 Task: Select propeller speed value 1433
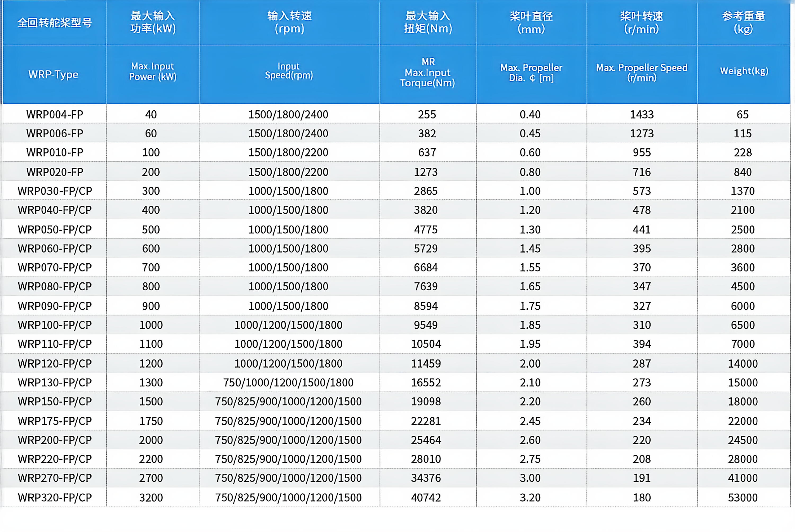pos(642,114)
